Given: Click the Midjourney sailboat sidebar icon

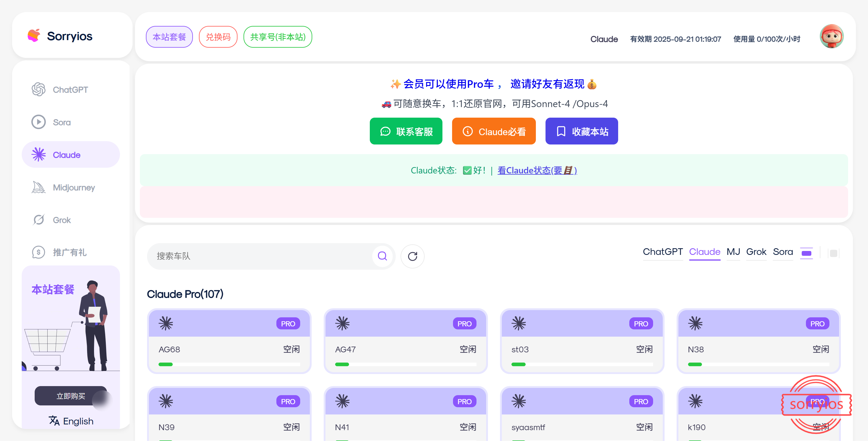Looking at the screenshot, I should tap(38, 187).
